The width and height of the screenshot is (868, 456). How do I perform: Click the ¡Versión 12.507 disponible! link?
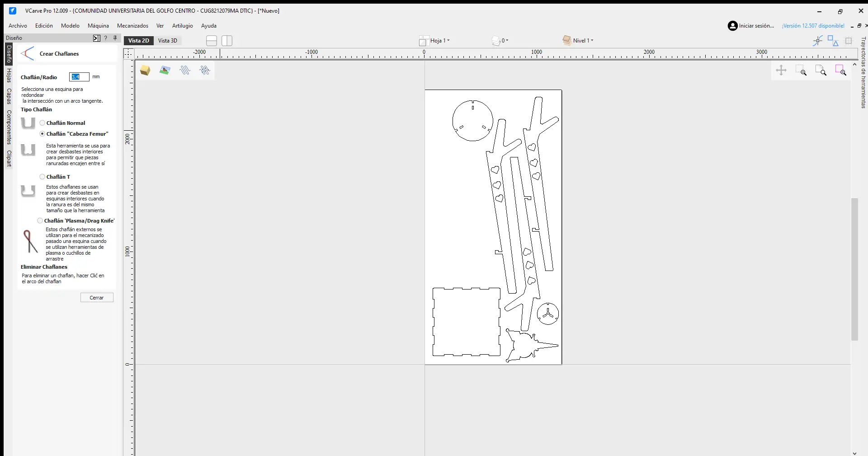click(813, 26)
